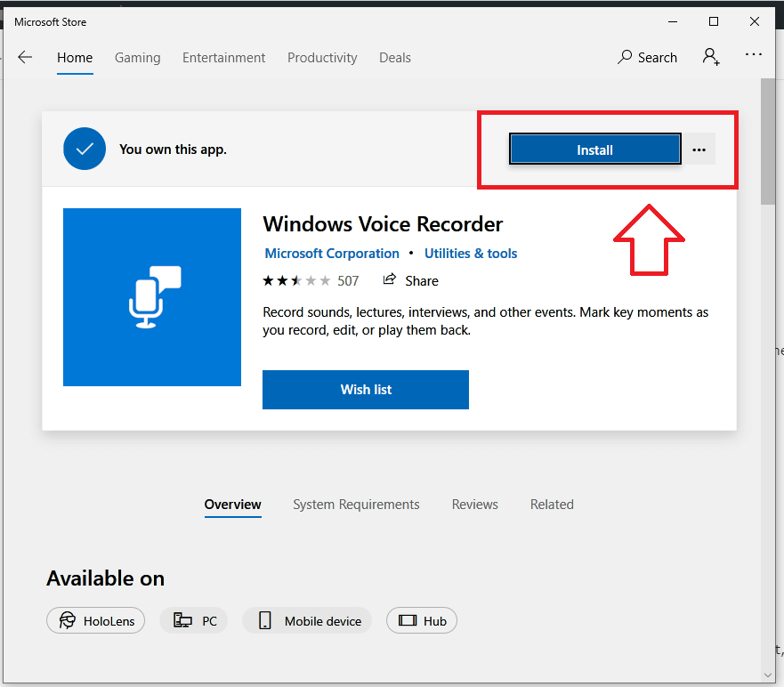Click the You own this app text

(173, 150)
